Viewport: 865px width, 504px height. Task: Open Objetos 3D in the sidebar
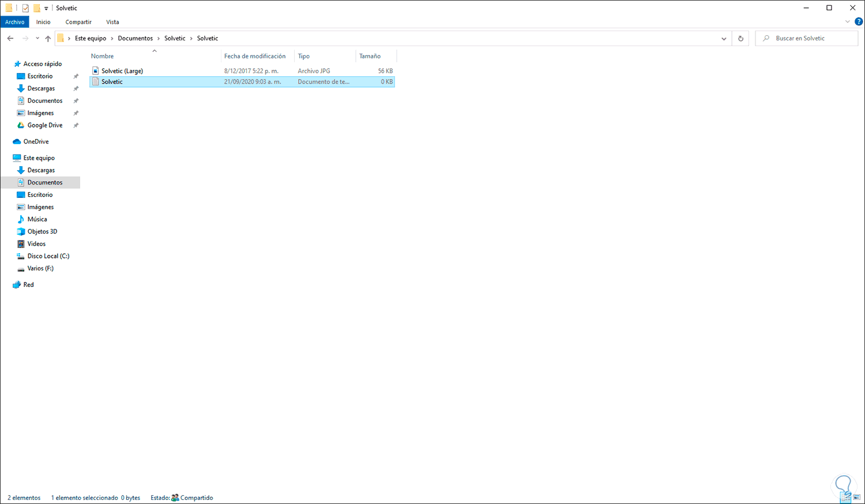(x=42, y=231)
